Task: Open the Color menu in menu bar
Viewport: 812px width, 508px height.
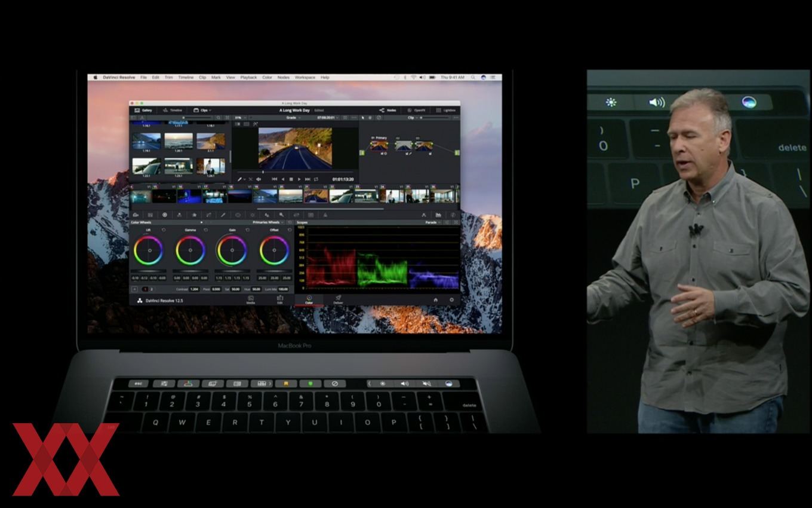Action: (267, 77)
